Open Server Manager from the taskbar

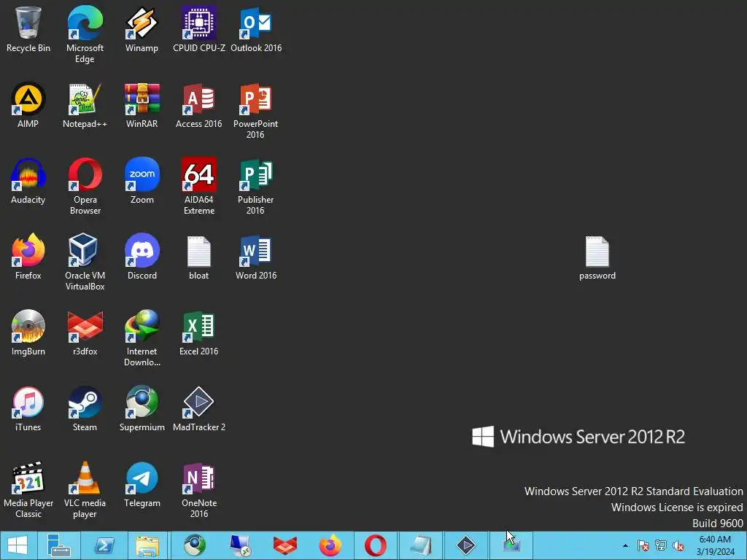point(58,545)
